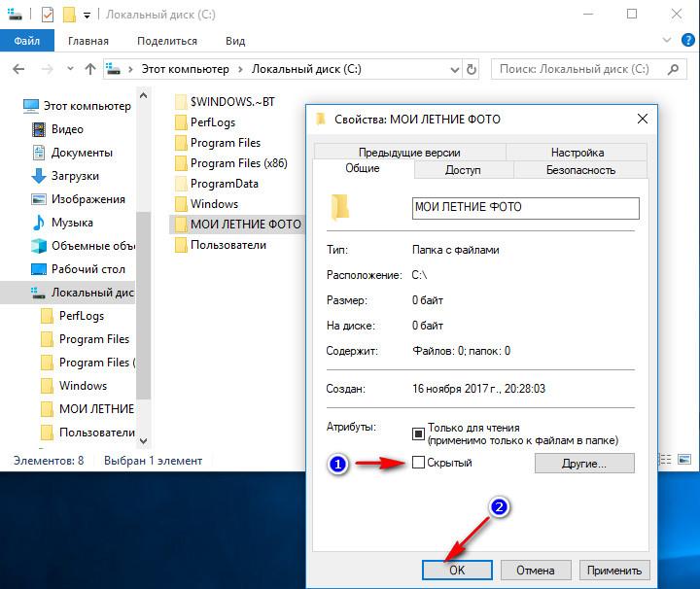Click the search magnifier icon
The image size is (700, 589).
673,69
